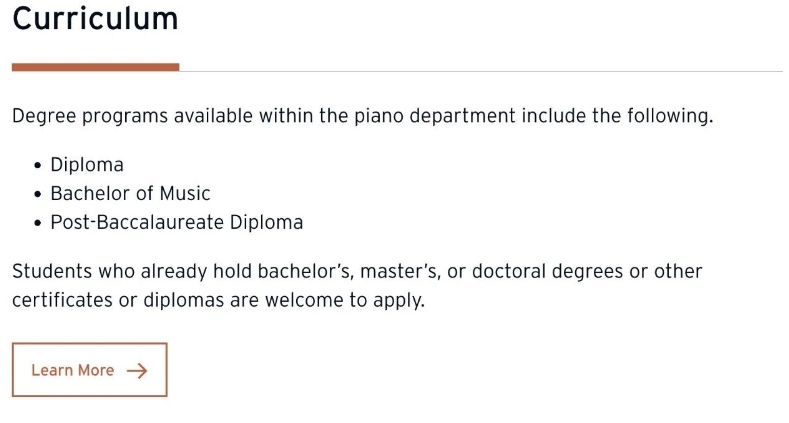This screenshot has width=789, height=423.
Task: Select the Diploma list item
Action: point(87,165)
